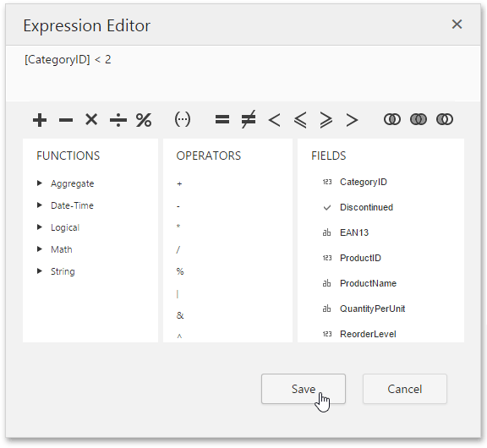This screenshot has width=487, height=448.
Task: Click the text type icon beside EAN13
Action: pyautogui.click(x=326, y=232)
